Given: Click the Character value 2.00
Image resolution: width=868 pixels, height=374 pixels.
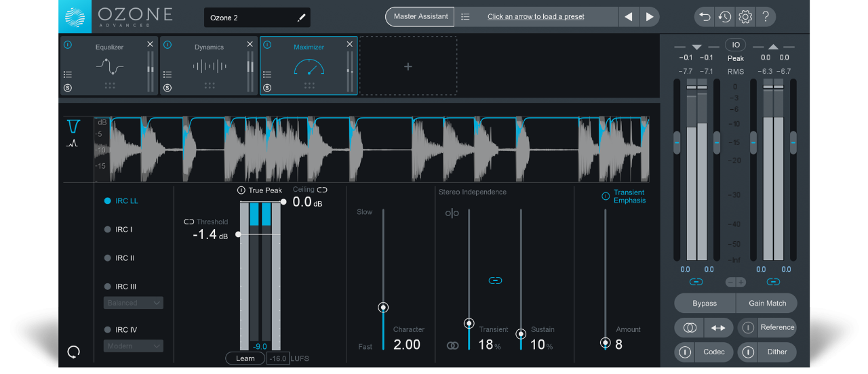Looking at the screenshot, I should 407,344.
